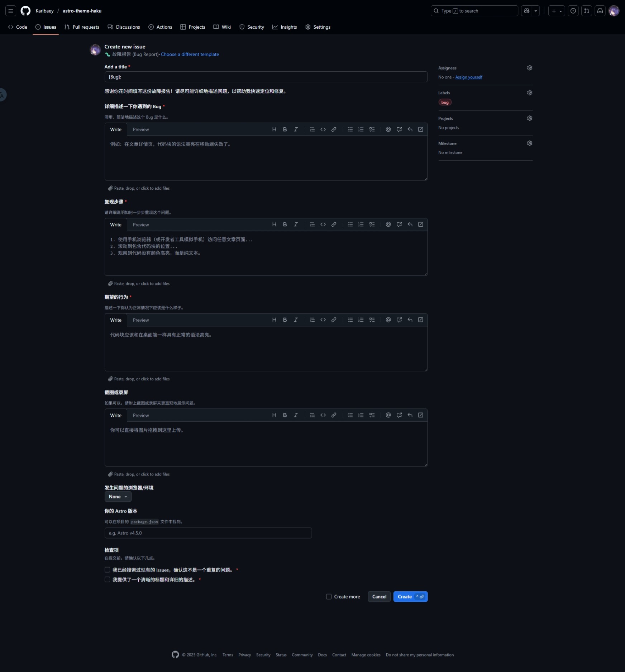Switch to Preview tab in Bug description editor
This screenshot has width=625, height=672.
(141, 129)
